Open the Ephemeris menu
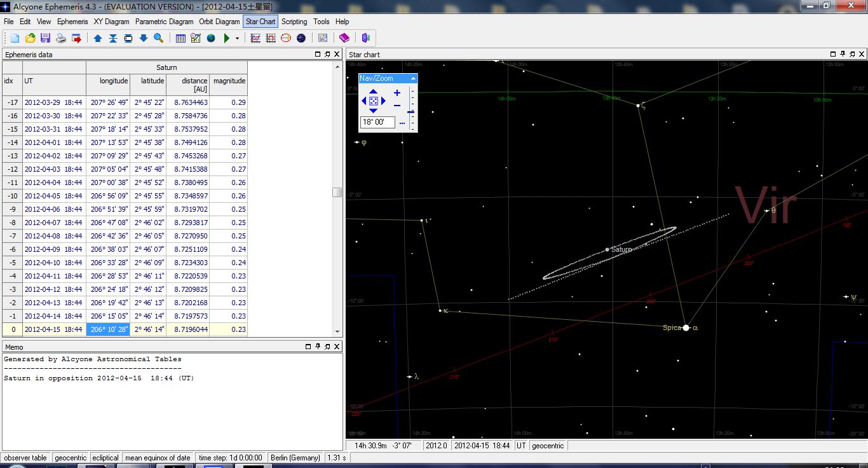Image resolution: width=868 pixels, height=468 pixels. (x=72, y=21)
